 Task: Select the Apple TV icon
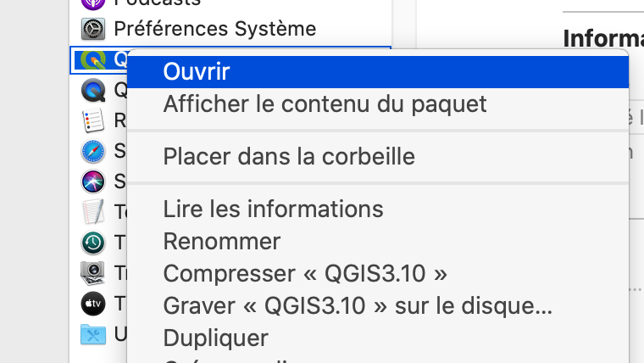[x=92, y=303]
